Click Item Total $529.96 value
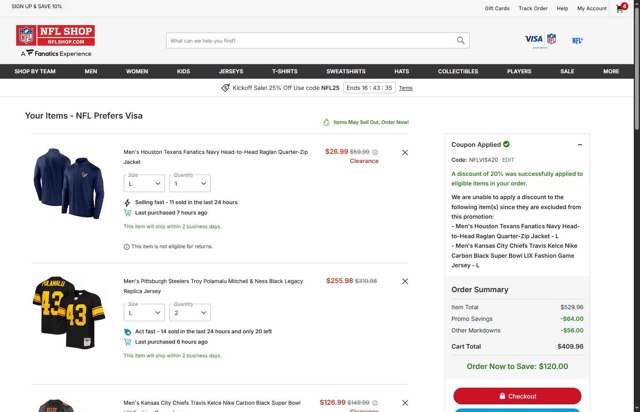This screenshot has height=412, width=640. pyautogui.click(x=571, y=307)
